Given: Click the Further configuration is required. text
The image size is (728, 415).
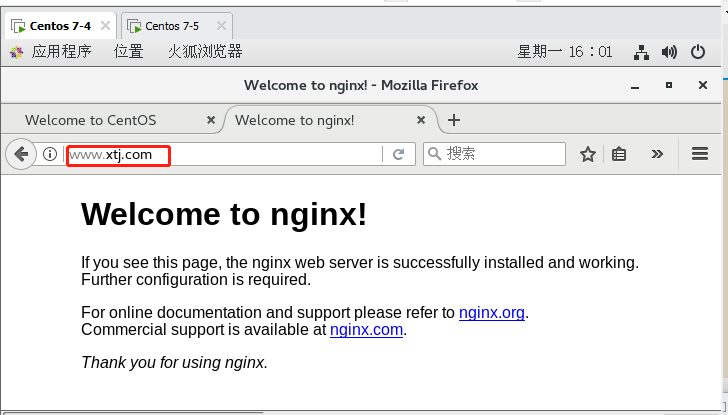Looking at the screenshot, I should pos(196,280).
